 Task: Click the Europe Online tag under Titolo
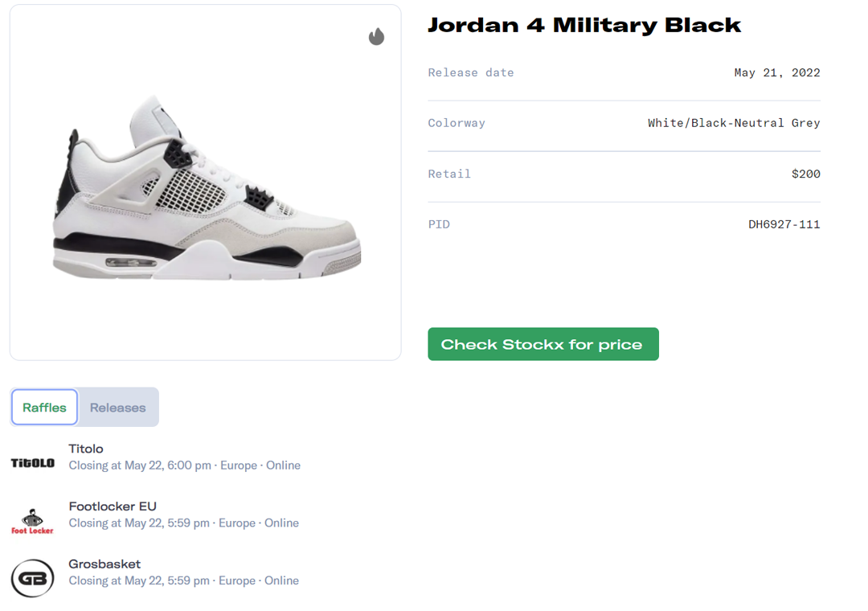(x=261, y=465)
